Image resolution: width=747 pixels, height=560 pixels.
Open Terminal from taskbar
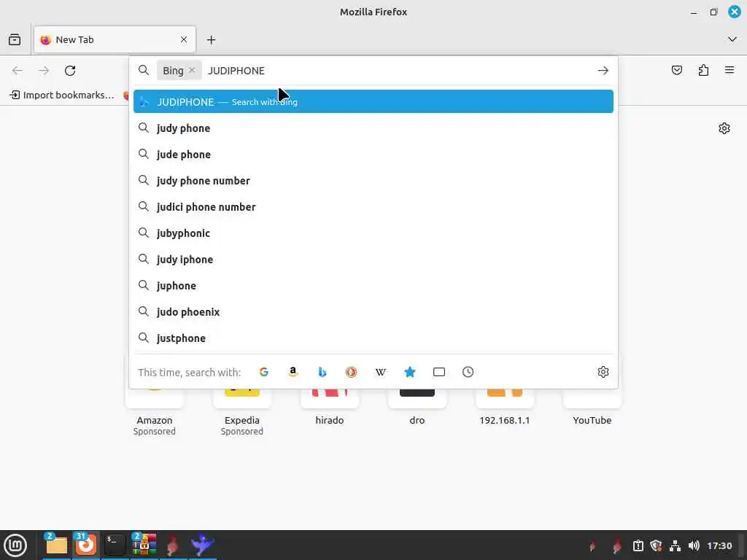pyautogui.click(x=115, y=545)
